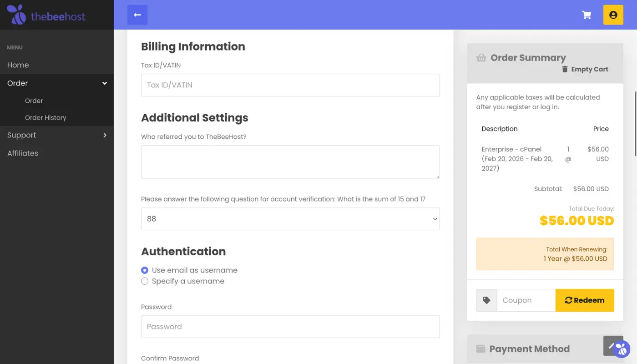Focus the Coupon code input field
Screen dimensions: 637x364
[526, 300]
